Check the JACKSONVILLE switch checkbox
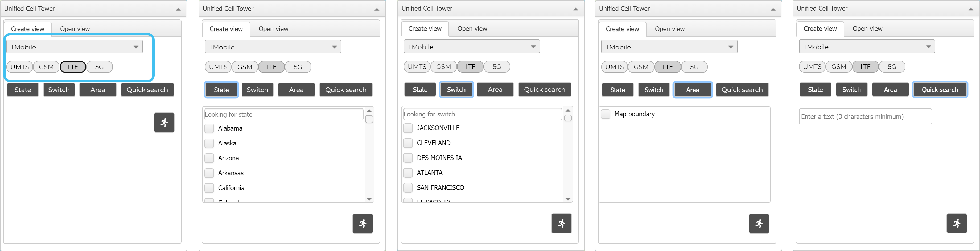Viewport: 980px width, 251px height. 408,128
